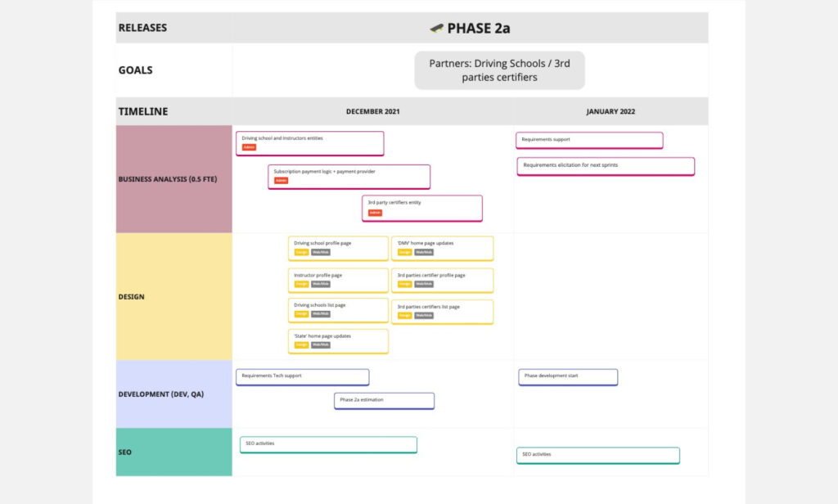Open the Requirements elicitation for next sprints card
This screenshot has width=838, height=504.
pyautogui.click(x=606, y=166)
